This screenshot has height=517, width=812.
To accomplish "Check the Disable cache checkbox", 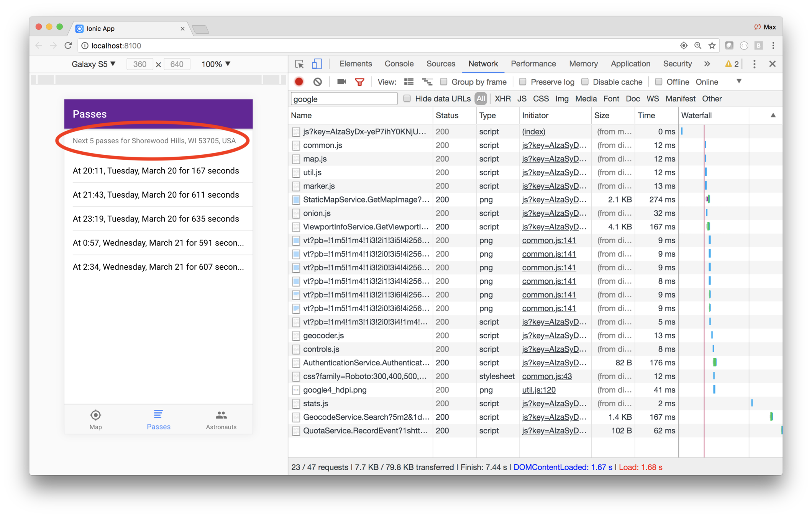I will click(585, 82).
